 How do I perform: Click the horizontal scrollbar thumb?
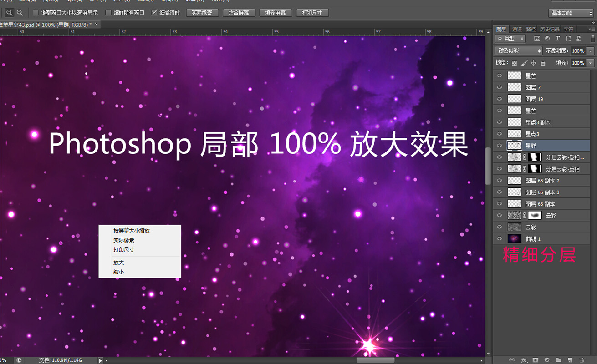click(x=375, y=360)
